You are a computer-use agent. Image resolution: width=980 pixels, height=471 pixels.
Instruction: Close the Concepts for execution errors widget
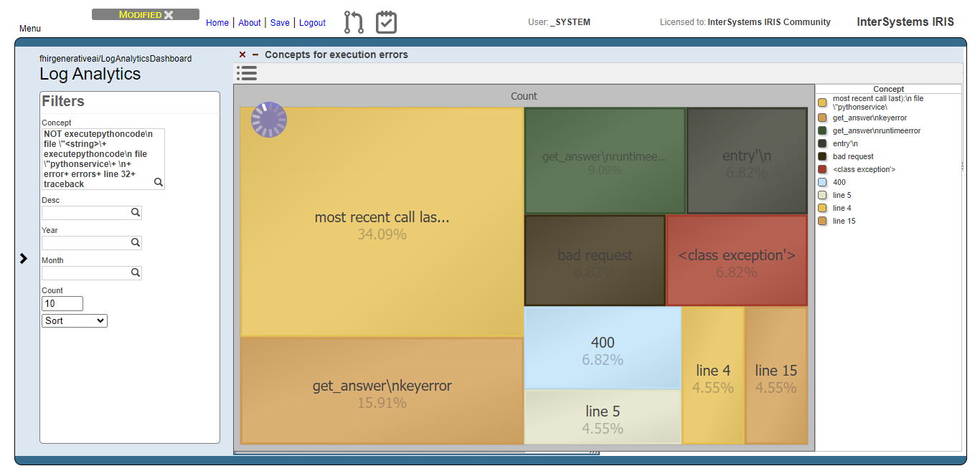(x=242, y=54)
